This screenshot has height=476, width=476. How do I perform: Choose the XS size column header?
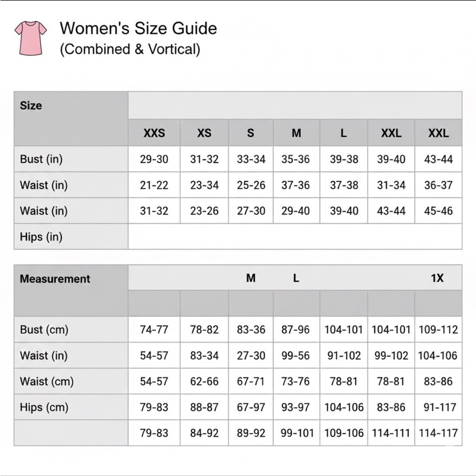204,133
